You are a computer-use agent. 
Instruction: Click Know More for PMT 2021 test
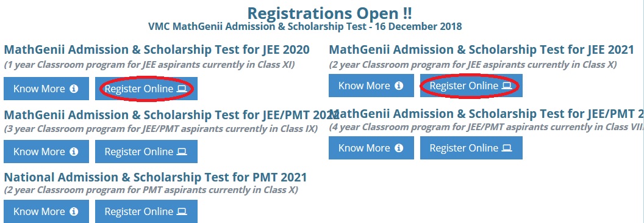(x=46, y=211)
